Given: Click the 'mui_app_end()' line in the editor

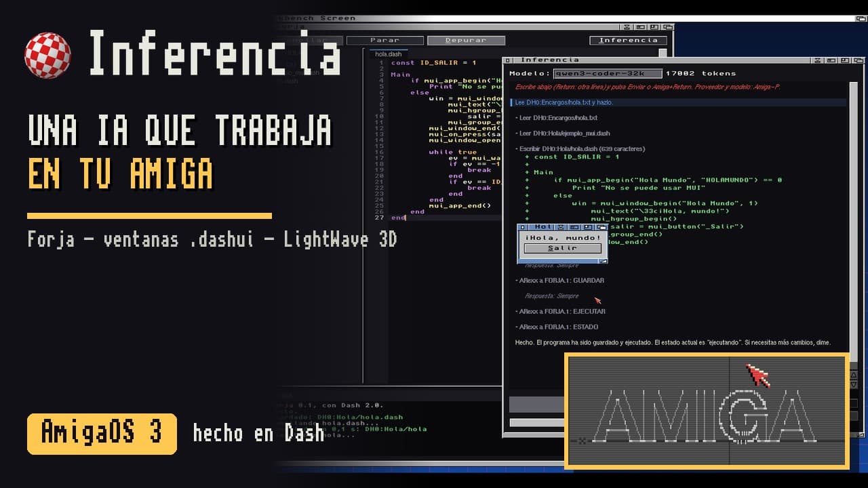Looking at the screenshot, I should (460, 205).
